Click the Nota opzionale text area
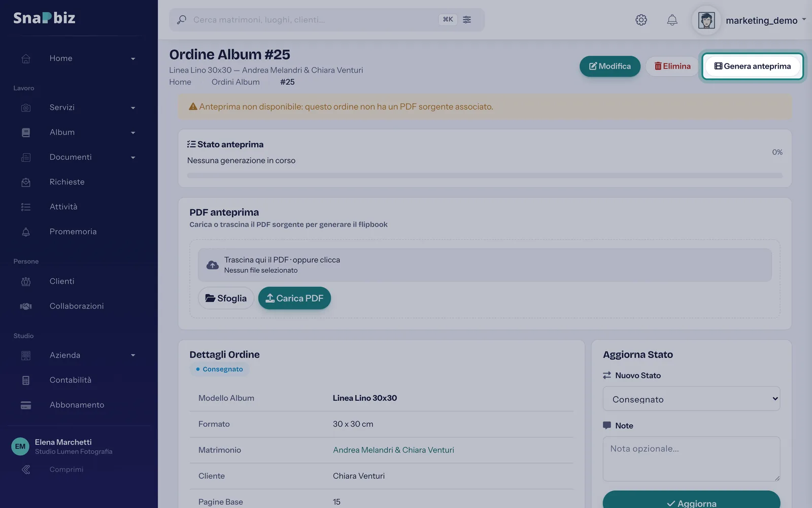This screenshot has width=812, height=508. click(x=691, y=459)
